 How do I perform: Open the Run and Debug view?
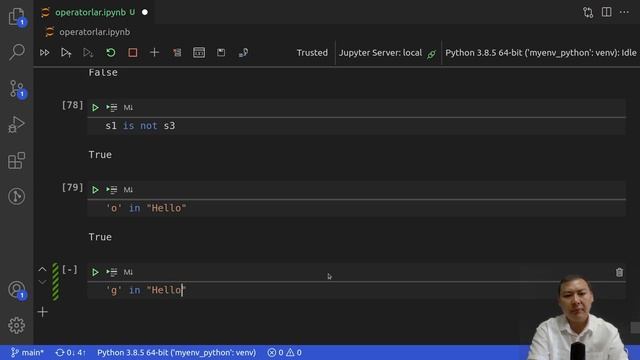click(x=16, y=124)
